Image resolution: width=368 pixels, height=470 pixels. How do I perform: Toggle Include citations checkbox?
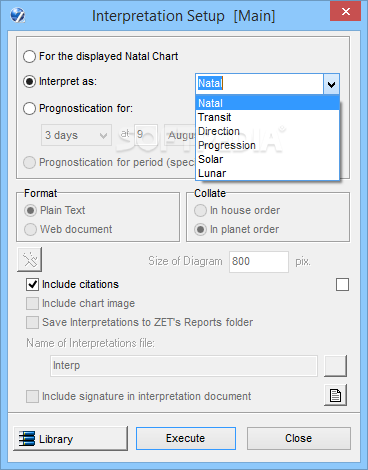[32, 284]
